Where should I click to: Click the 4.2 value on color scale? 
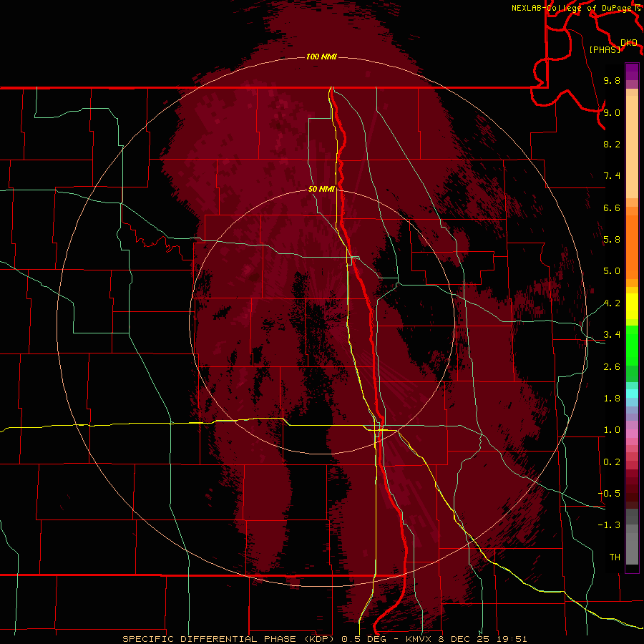pos(612,303)
